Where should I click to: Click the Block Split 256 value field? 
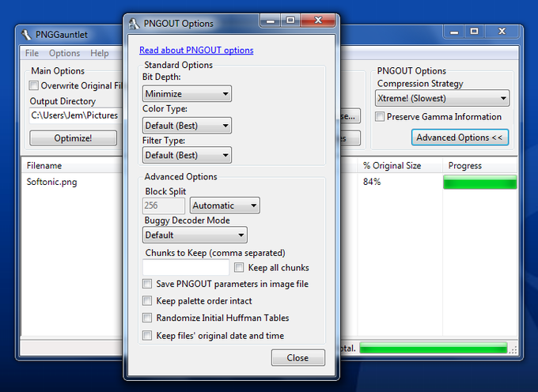[164, 205]
